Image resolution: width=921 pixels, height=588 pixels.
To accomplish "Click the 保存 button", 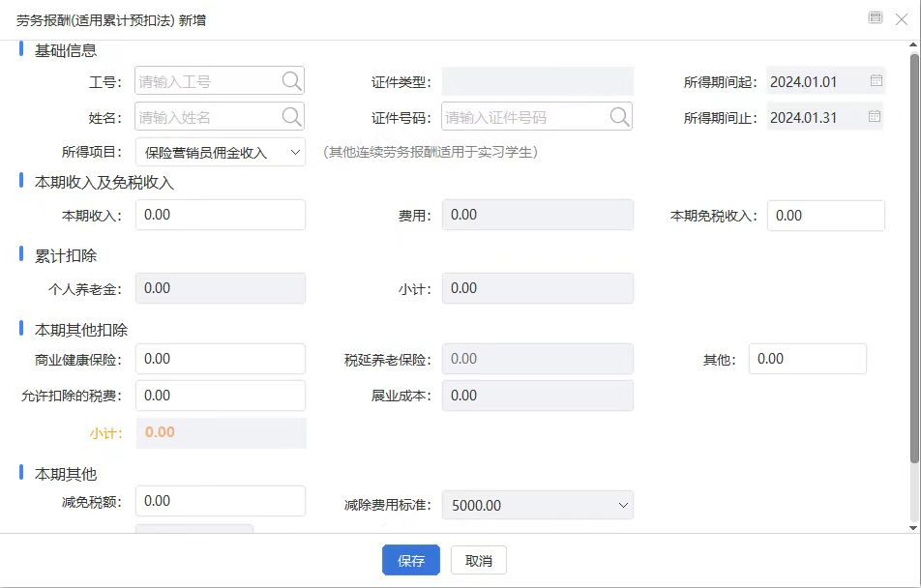I will (410, 559).
